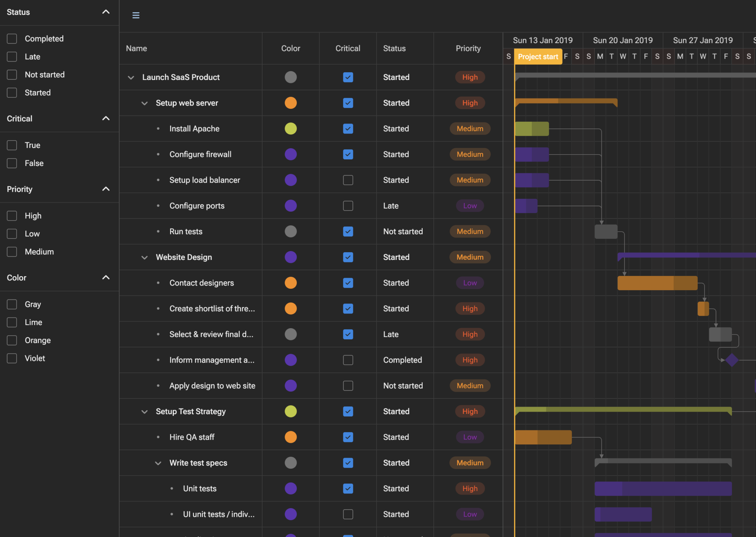Viewport: 756px width, 537px height.
Task: Collapse the Launch SaaS Product tree row
Action: coord(131,77)
